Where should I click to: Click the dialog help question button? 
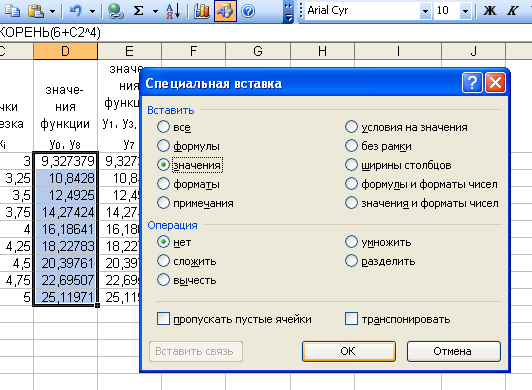pyautogui.click(x=472, y=82)
